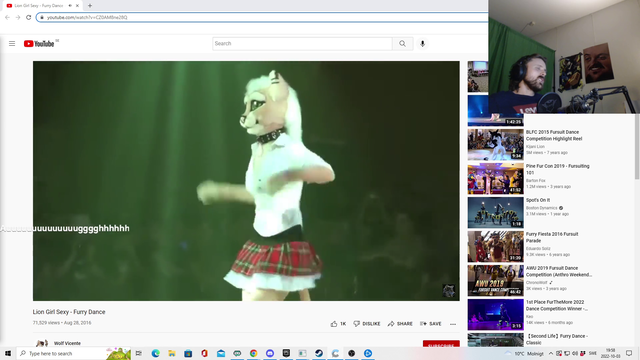
Task: Open the black circular taskbar app icon
Action: 351,353
